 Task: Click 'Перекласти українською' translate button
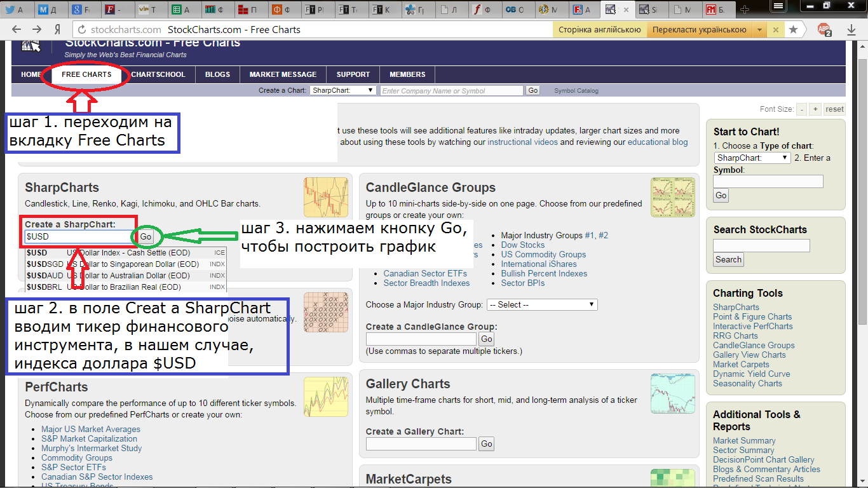699,29
